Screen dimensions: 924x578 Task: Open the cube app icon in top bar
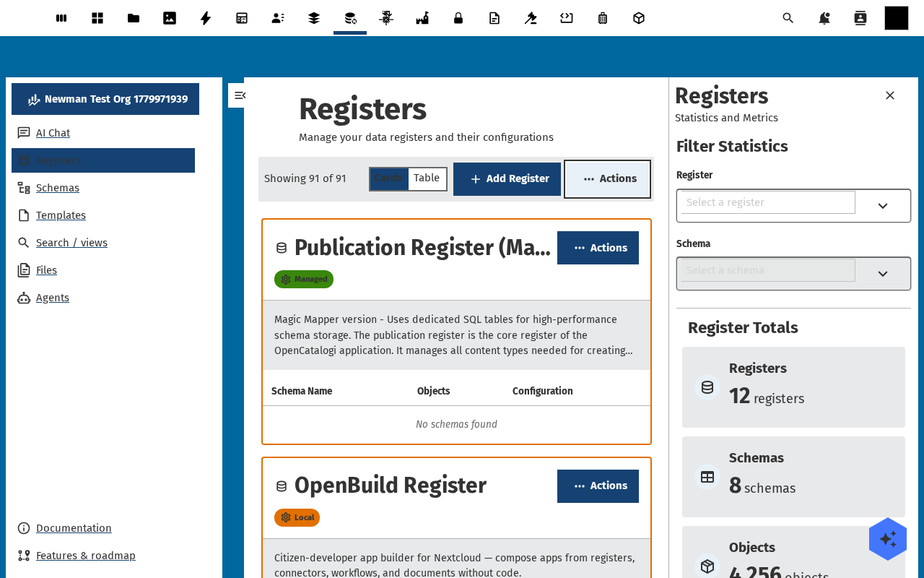[639, 18]
